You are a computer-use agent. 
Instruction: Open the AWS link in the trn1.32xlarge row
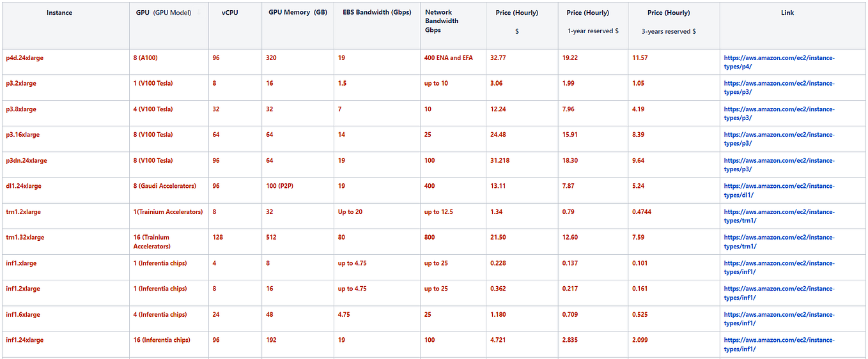coord(779,241)
